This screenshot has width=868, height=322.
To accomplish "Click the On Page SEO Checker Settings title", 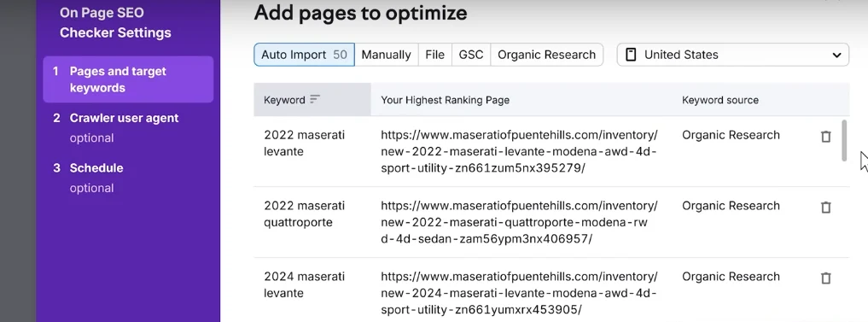I will click(x=115, y=23).
